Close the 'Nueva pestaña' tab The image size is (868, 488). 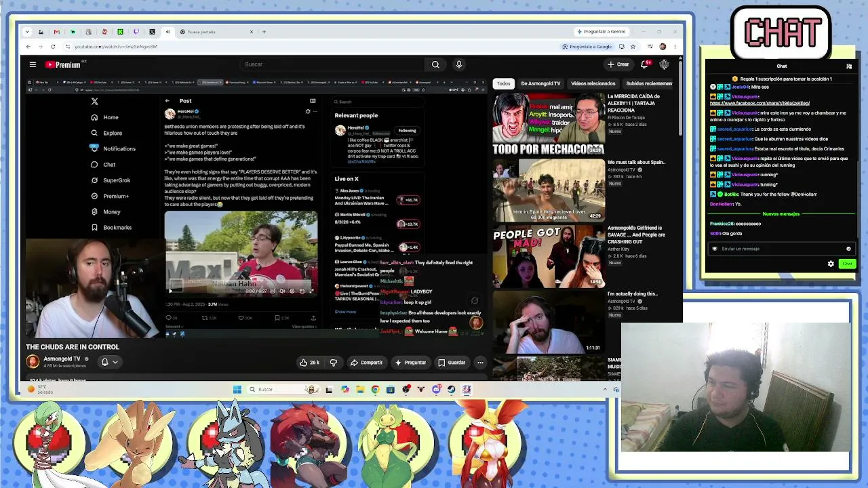(x=252, y=32)
